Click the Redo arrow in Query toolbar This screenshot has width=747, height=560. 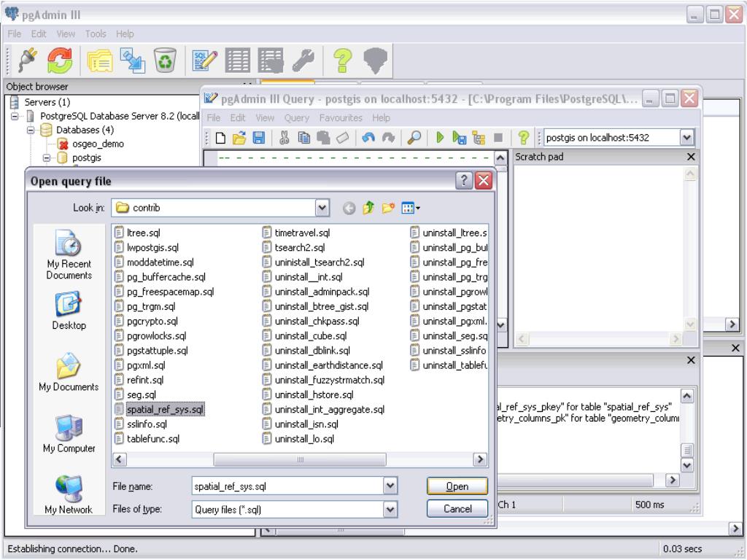[x=388, y=138]
